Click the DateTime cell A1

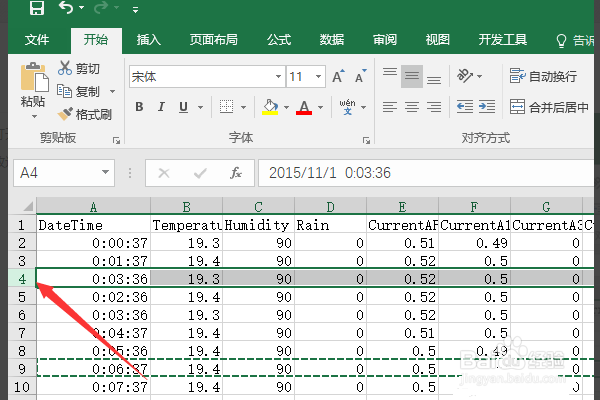[x=93, y=225]
